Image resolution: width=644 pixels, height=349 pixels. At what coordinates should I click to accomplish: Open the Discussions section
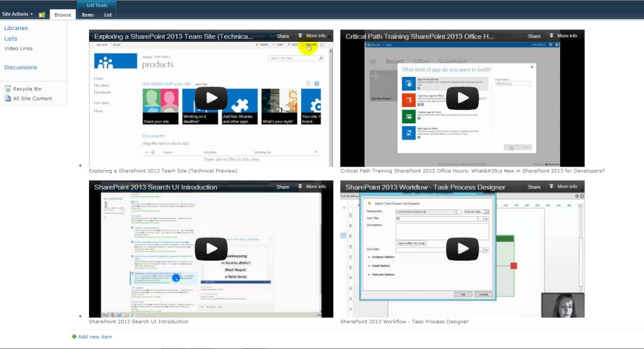point(20,68)
